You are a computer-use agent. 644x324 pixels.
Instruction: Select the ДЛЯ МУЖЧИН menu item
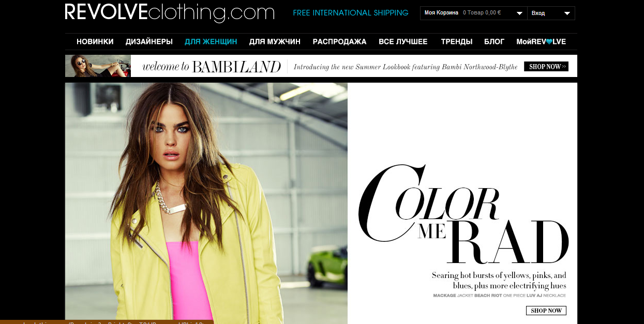(275, 42)
